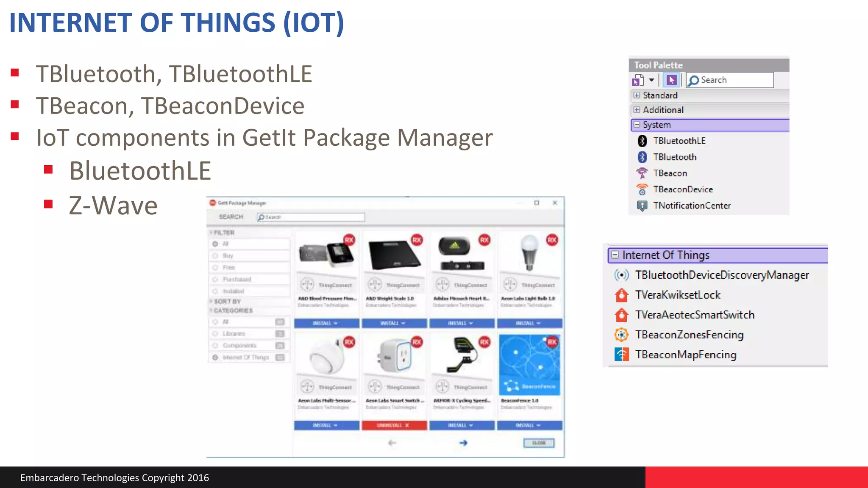Click the GetIt Package Manager app icon
868x488 pixels.
213,203
